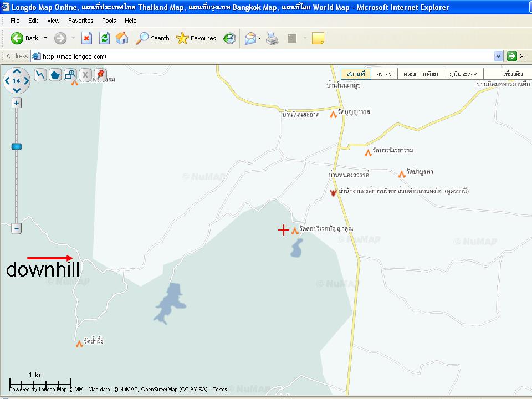Screen dimensions: 532x399
Task: Open the Help menu
Action: click(x=131, y=21)
